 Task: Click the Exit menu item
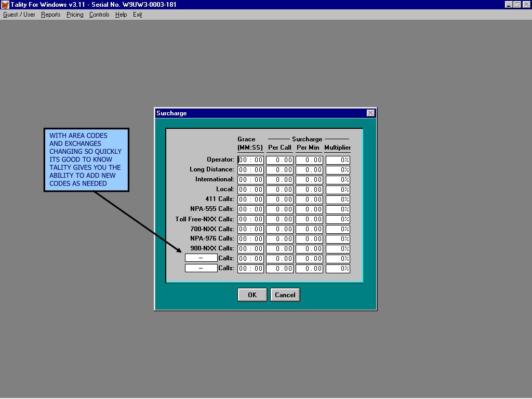pyautogui.click(x=137, y=15)
